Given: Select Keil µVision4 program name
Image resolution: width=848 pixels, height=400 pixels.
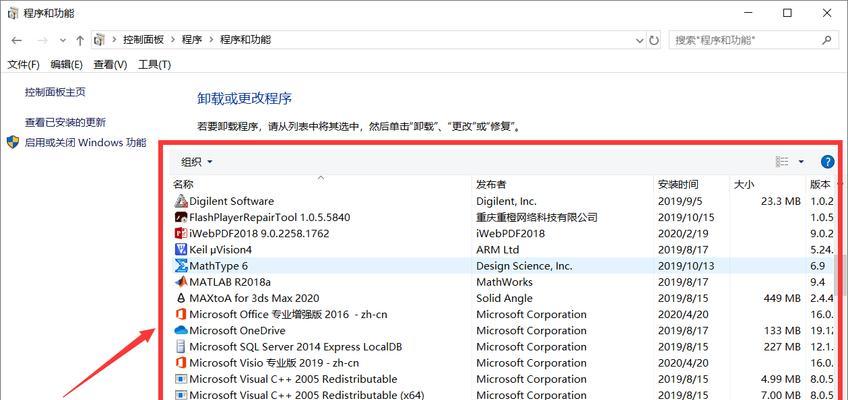Looking at the screenshot, I should point(221,250).
